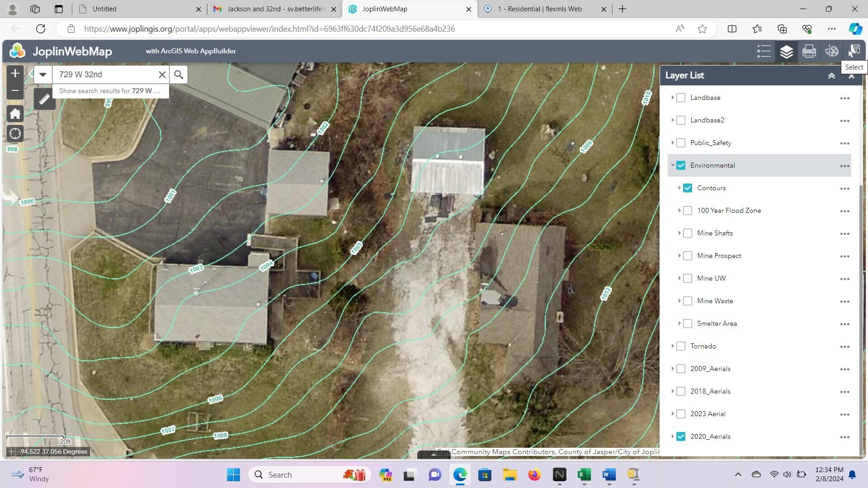Show search results for 729 W suggestion
The width and height of the screenshot is (868, 488).
pos(110,91)
